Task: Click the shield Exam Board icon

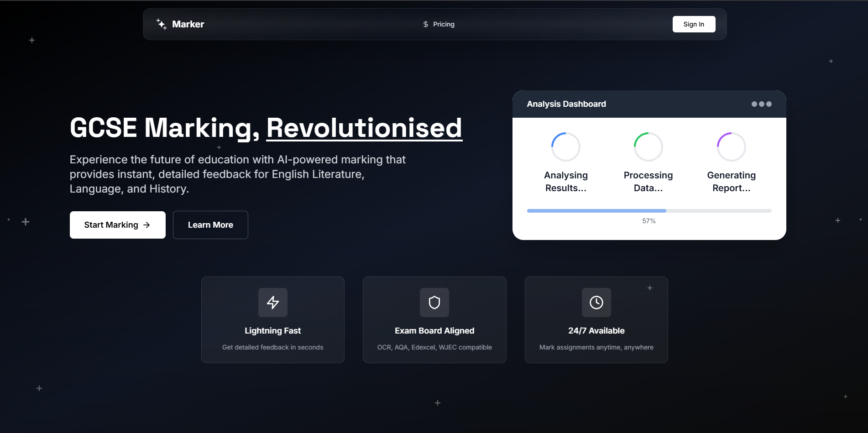Action: [434, 303]
